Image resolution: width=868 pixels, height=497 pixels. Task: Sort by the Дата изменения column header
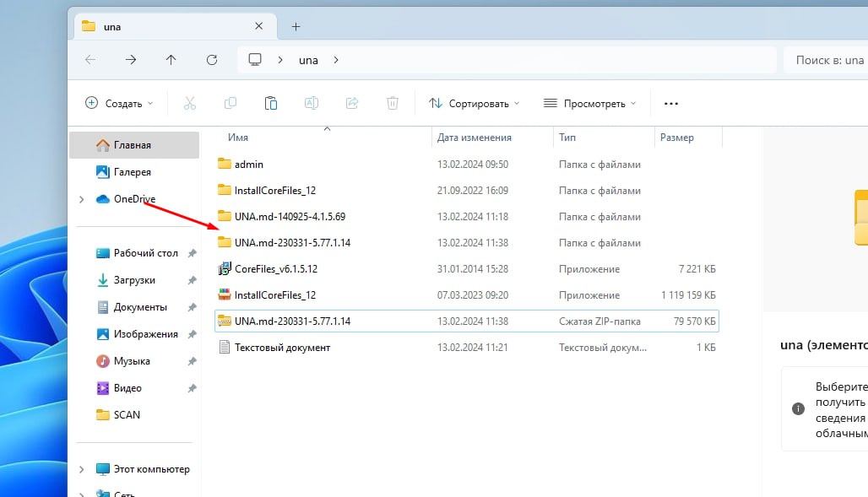pos(475,138)
